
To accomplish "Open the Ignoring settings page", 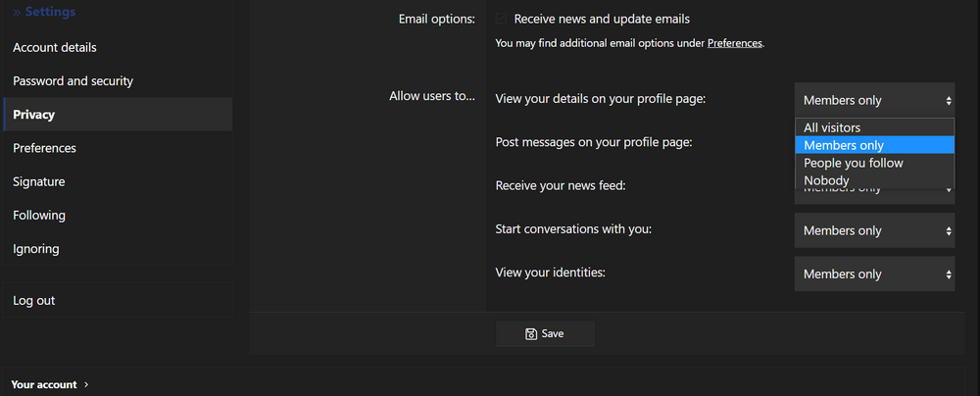I will point(36,249).
